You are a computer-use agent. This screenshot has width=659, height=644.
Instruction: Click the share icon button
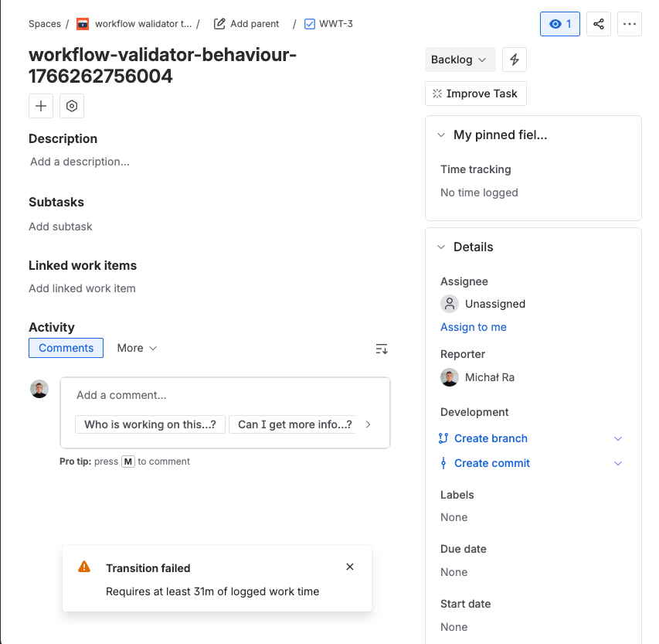tap(599, 24)
